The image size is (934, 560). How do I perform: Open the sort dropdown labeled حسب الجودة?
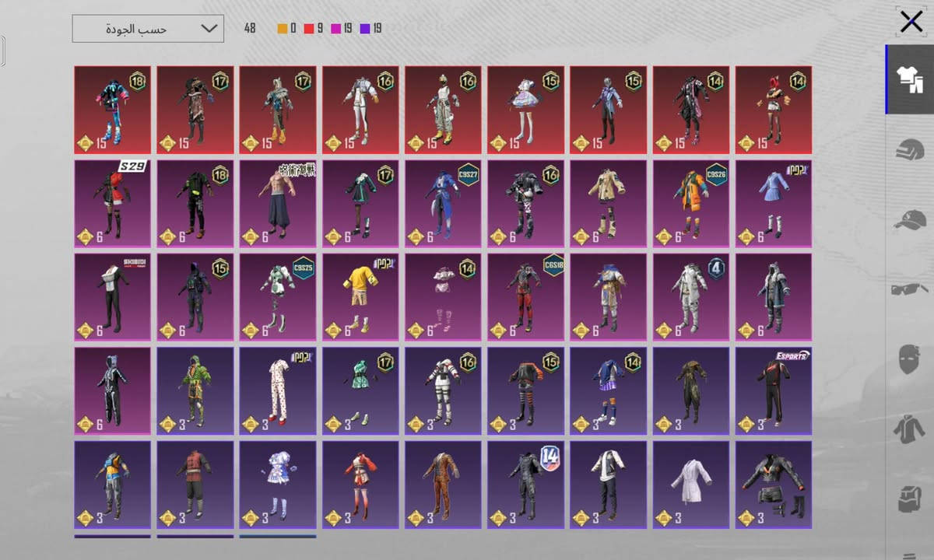pyautogui.click(x=148, y=29)
